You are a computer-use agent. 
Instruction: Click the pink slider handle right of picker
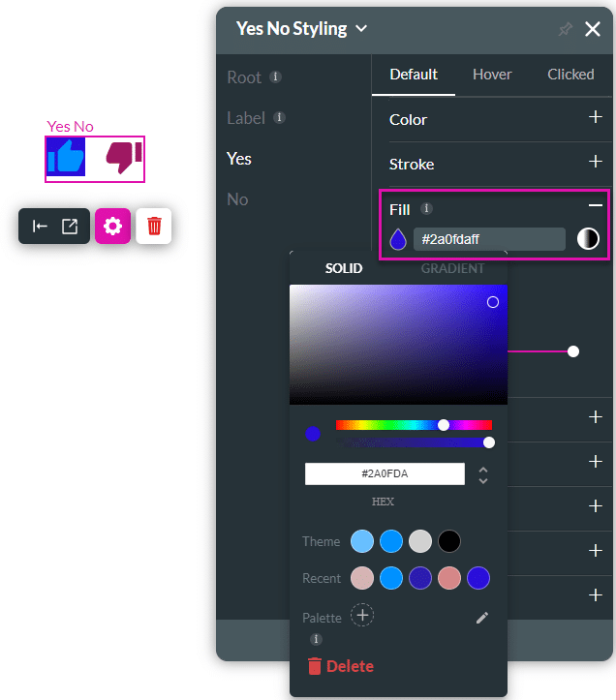[x=573, y=351]
